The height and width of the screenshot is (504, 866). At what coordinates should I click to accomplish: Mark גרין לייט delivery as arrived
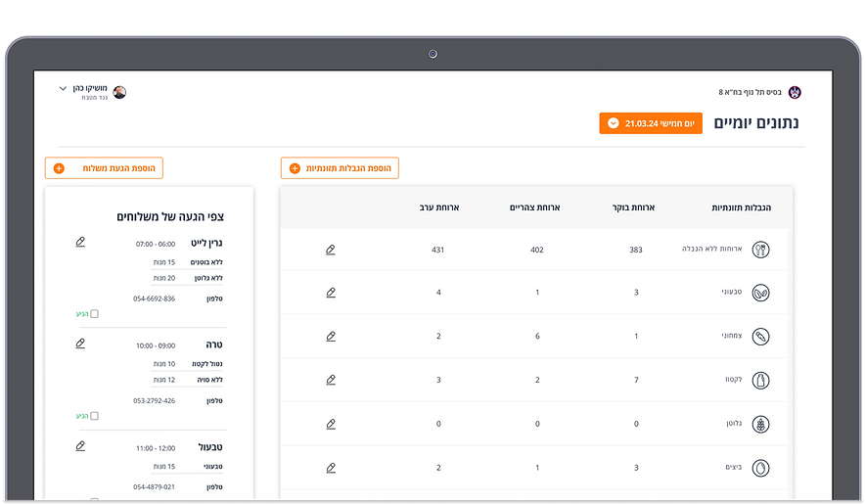pos(95,314)
